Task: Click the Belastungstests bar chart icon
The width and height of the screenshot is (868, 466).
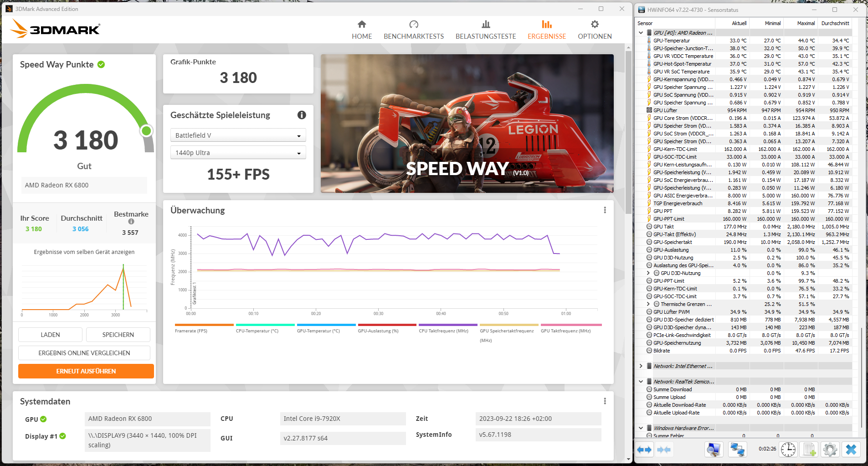Action: (x=486, y=24)
